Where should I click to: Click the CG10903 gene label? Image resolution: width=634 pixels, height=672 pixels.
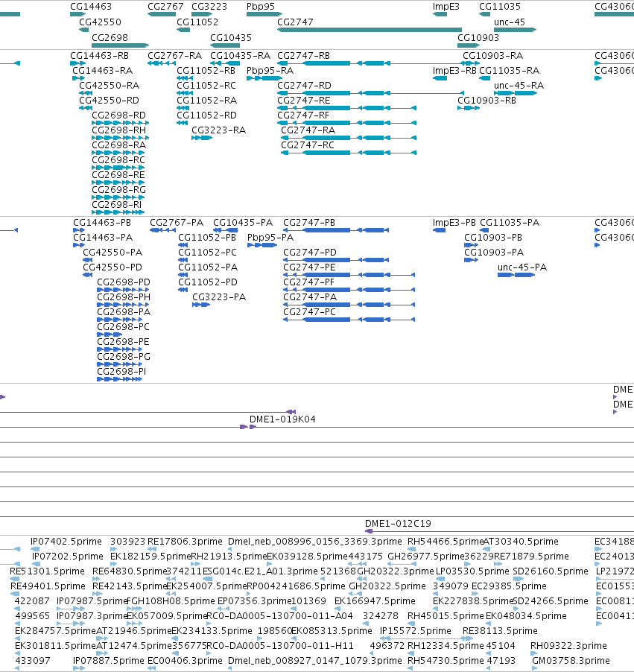[x=478, y=38]
